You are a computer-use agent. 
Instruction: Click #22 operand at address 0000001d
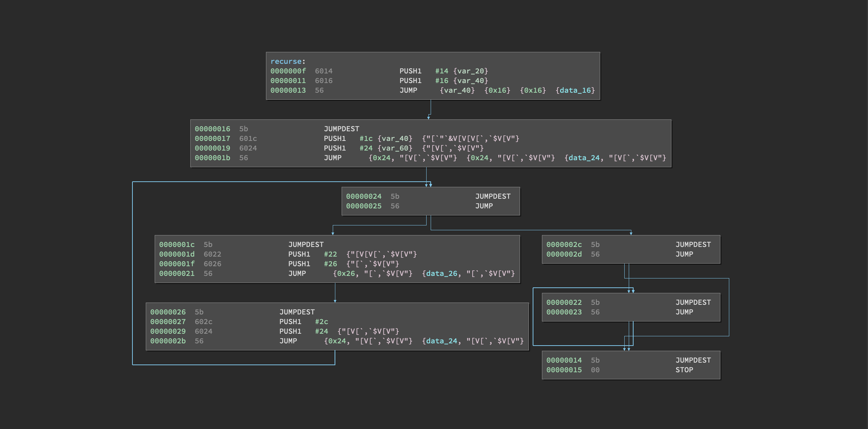[x=330, y=254]
